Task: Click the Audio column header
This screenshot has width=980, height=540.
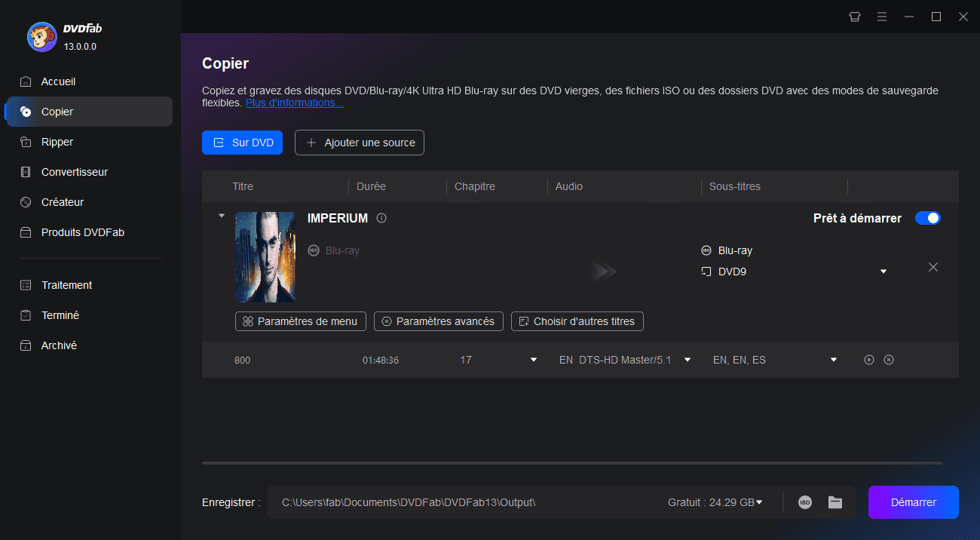Action: click(569, 186)
